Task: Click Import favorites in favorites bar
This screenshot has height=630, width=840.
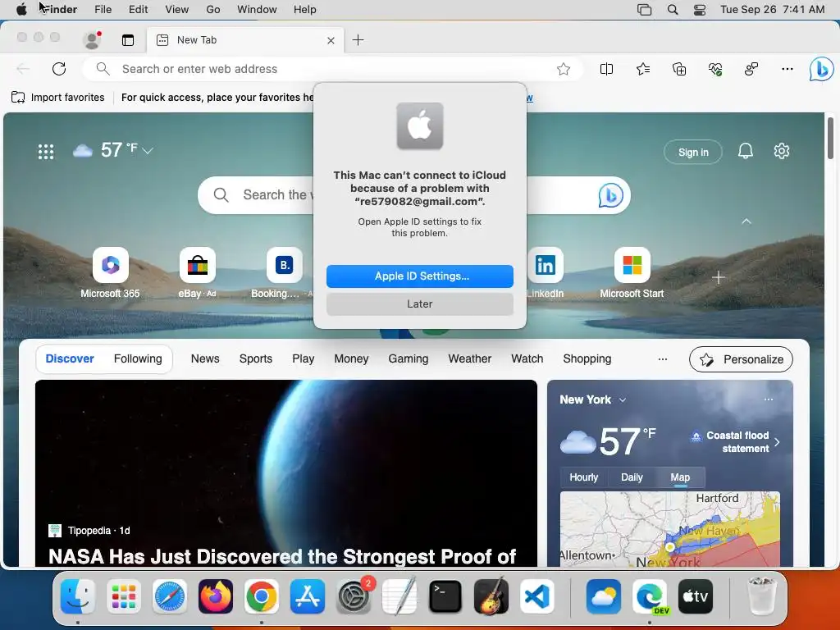Action: click(58, 97)
